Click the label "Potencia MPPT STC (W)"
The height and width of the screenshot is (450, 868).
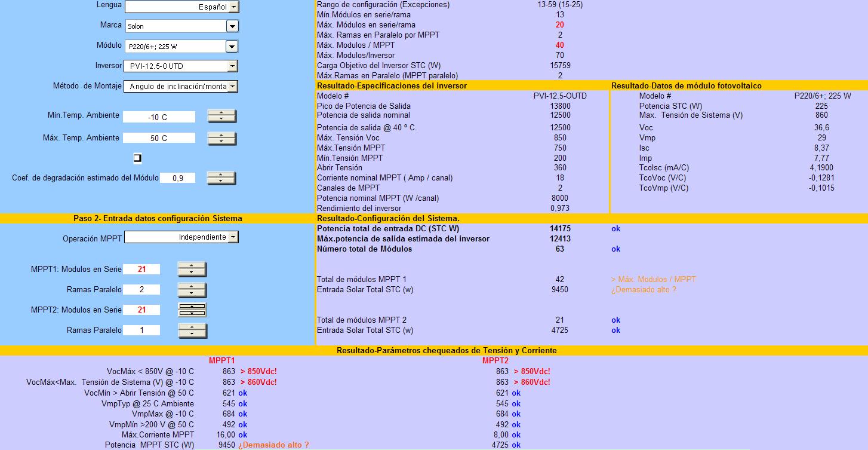pos(149,445)
